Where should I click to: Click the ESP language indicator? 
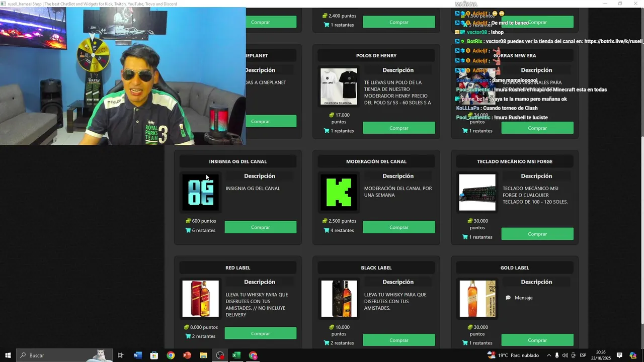click(x=583, y=355)
